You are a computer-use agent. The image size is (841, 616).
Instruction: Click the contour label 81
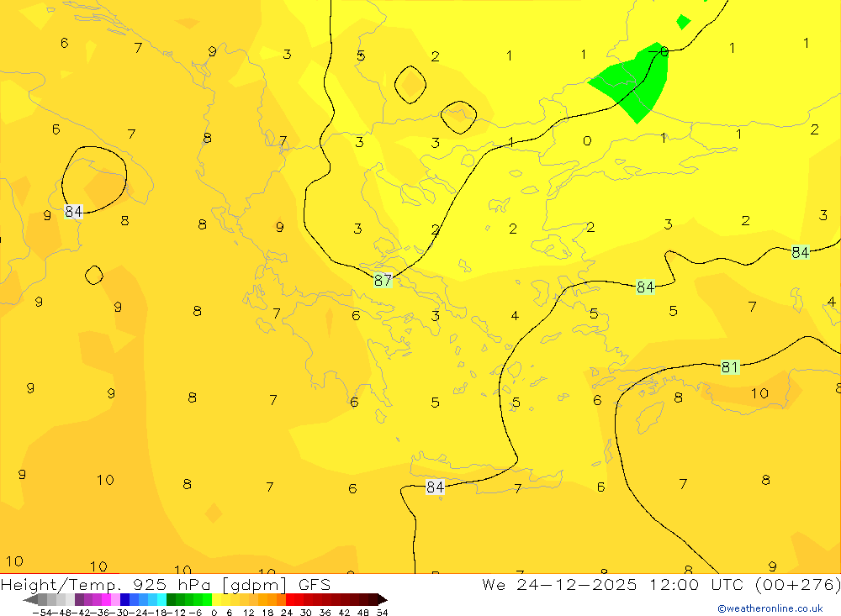tap(730, 367)
